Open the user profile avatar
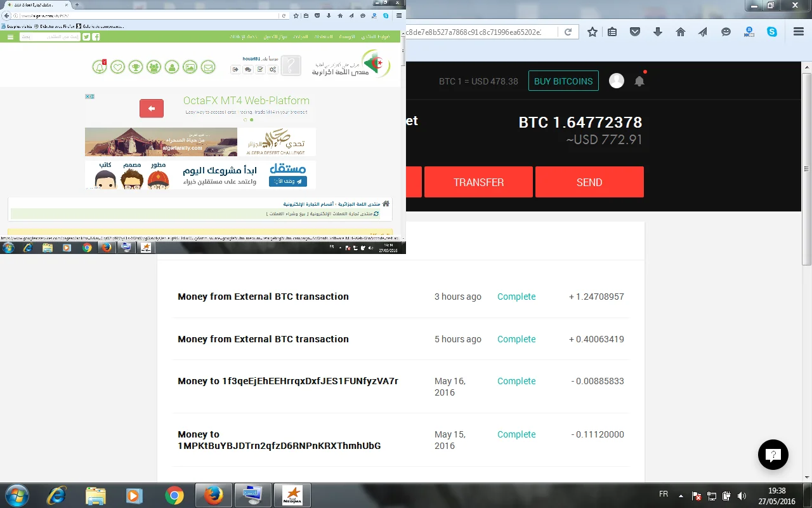Screen dimensions: 812x508 pyautogui.click(x=616, y=81)
